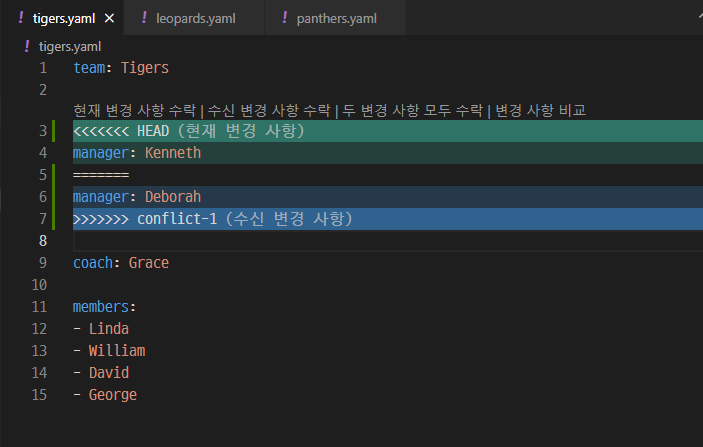Click line number 3 in the gutter
This screenshot has height=447, width=703.
[43, 131]
